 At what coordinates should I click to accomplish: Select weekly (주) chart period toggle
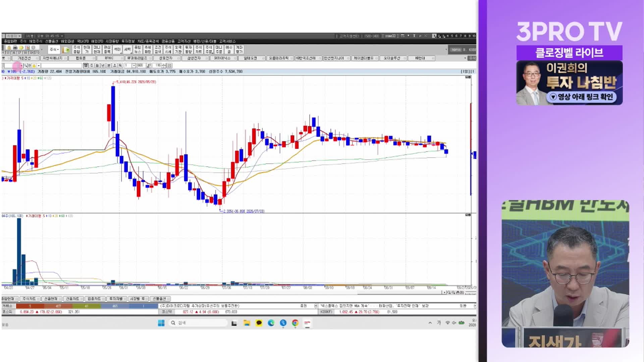click(x=92, y=65)
